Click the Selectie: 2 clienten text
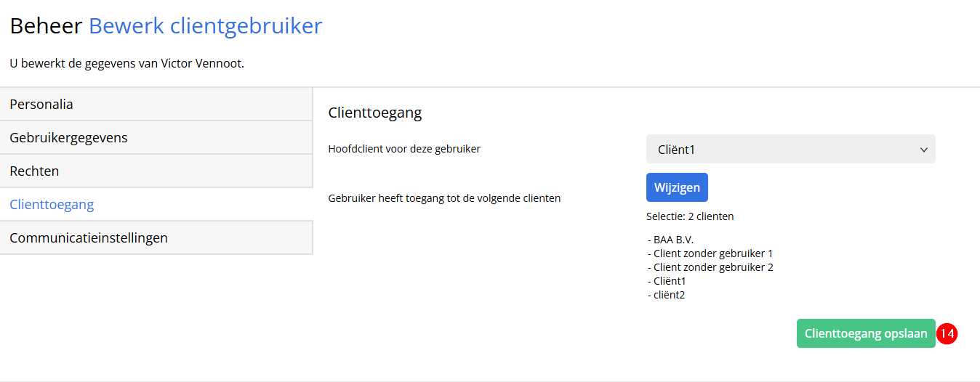980x382 pixels. point(690,216)
